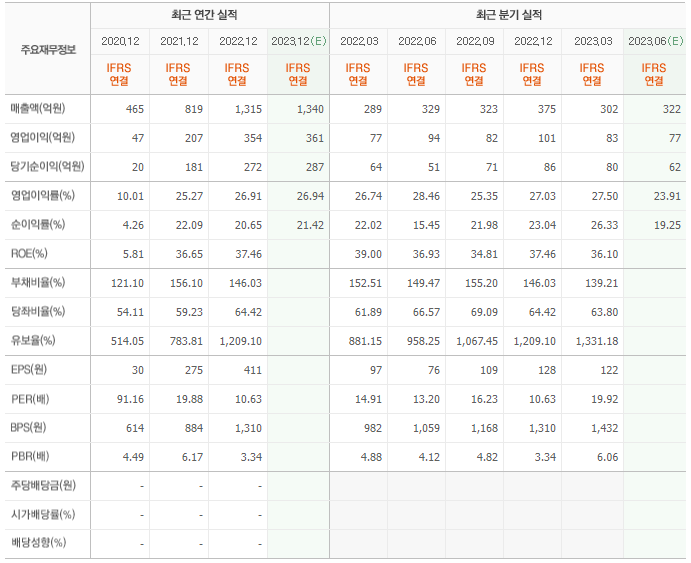Select EPS value 109
Image resolution: width=691 pixels, height=563 pixels.
[x=489, y=370]
